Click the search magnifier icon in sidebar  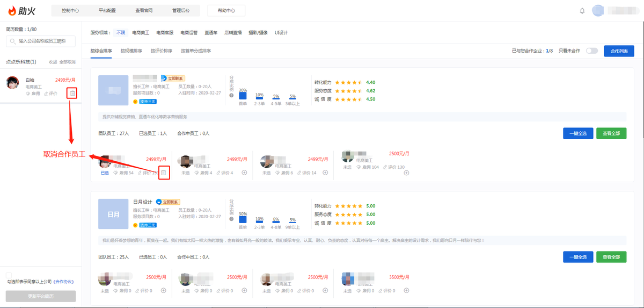pos(12,41)
